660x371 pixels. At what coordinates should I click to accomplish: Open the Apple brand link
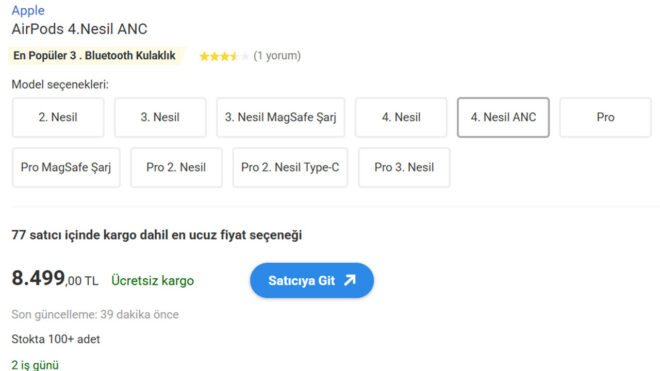[x=28, y=11]
